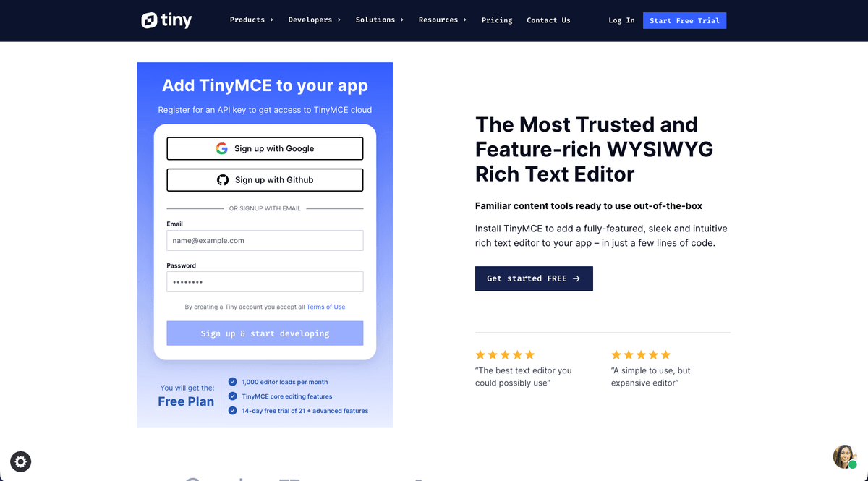This screenshot has height=481, width=868.
Task: Go to the Pricing page
Action: click(497, 20)
